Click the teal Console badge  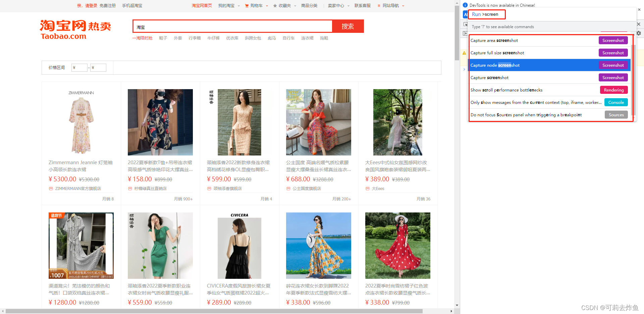tap(616, 102)
